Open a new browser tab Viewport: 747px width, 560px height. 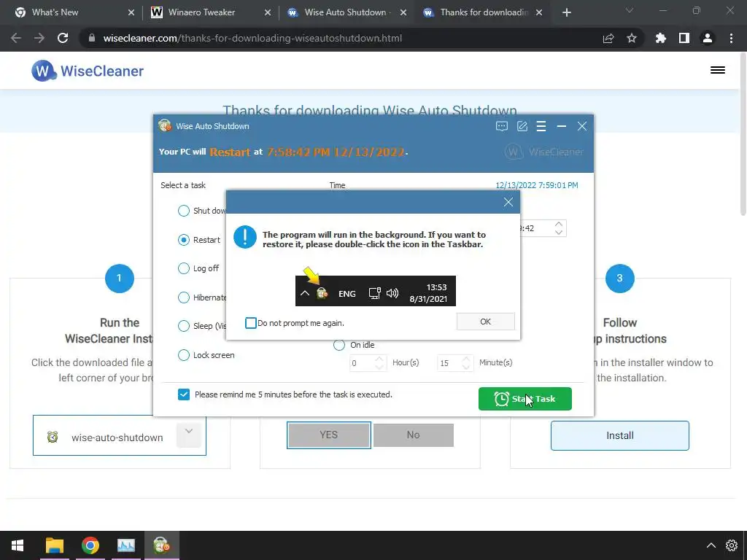pos(566,12)
